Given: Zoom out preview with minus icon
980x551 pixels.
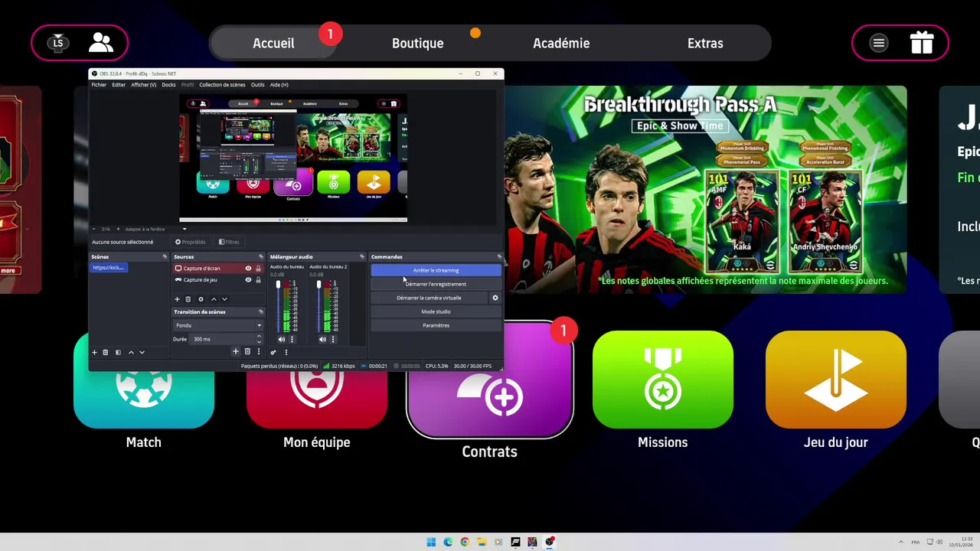Looking at the screenshot, I should 94,229.
